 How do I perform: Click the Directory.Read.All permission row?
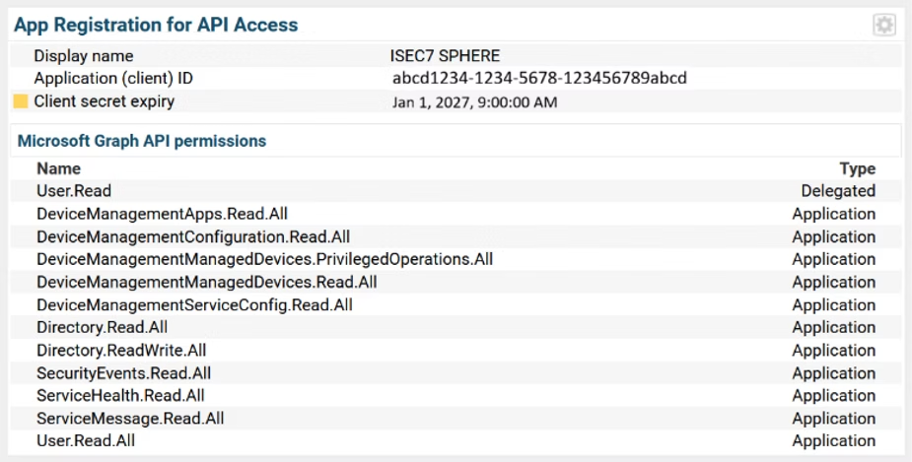102,327
